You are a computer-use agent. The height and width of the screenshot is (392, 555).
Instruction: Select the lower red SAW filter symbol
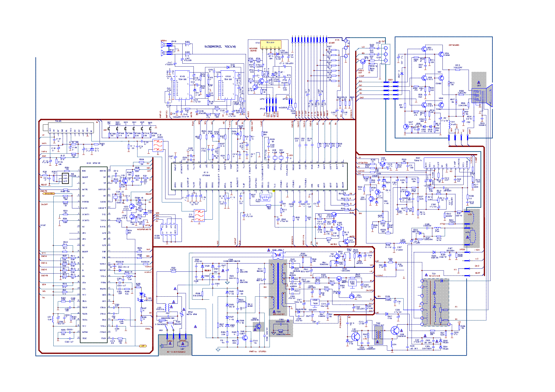pos(199,216)
